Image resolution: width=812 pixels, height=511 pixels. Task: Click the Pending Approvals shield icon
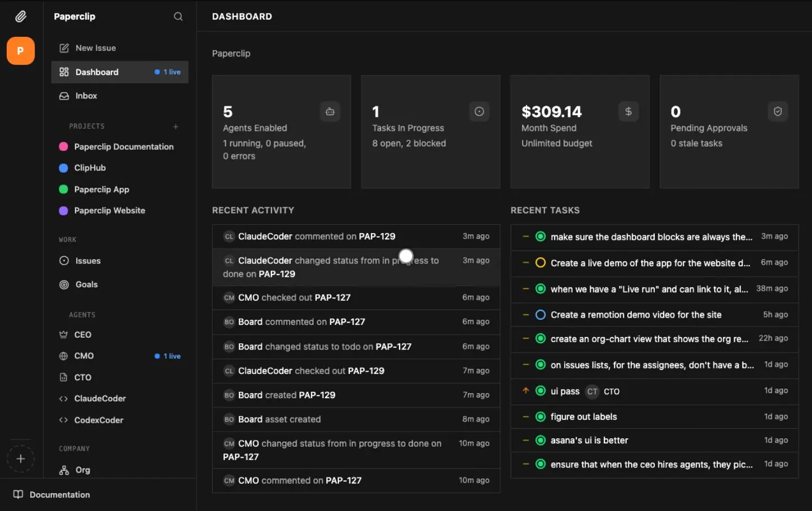(777, 112)
